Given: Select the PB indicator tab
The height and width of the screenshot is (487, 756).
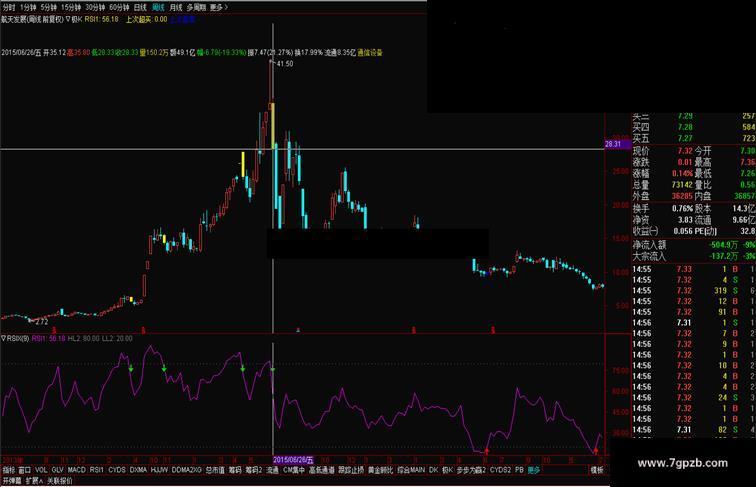Looking at the screenshot, I should click(519, 470).
